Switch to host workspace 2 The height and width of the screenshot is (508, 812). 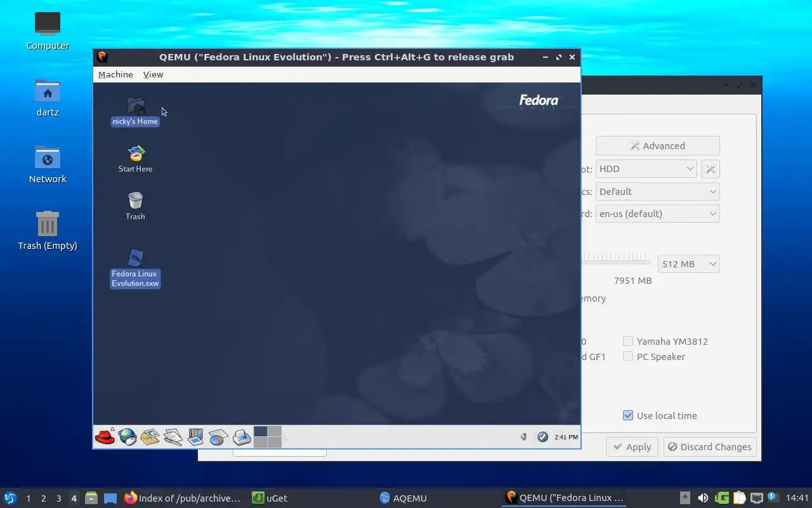point(43,498)
